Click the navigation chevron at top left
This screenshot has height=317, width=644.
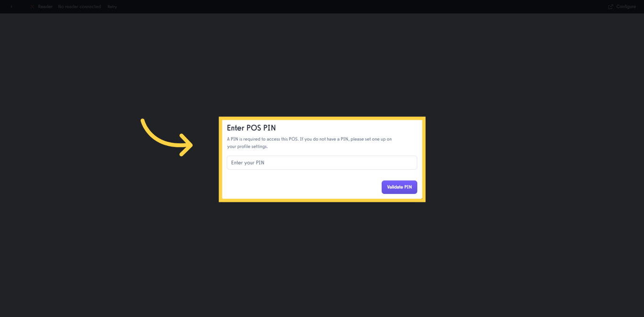coord(12,7)
